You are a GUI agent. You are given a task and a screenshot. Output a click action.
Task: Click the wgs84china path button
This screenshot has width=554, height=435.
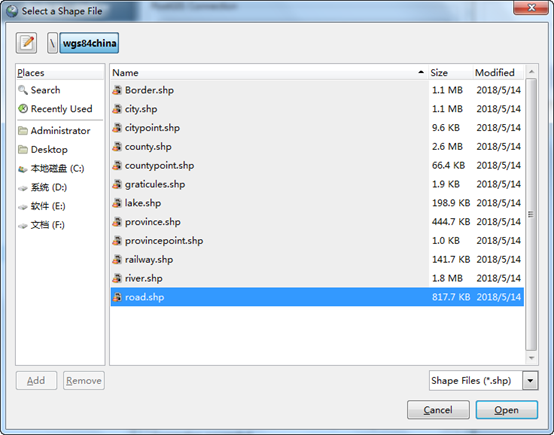pos(89,43)
